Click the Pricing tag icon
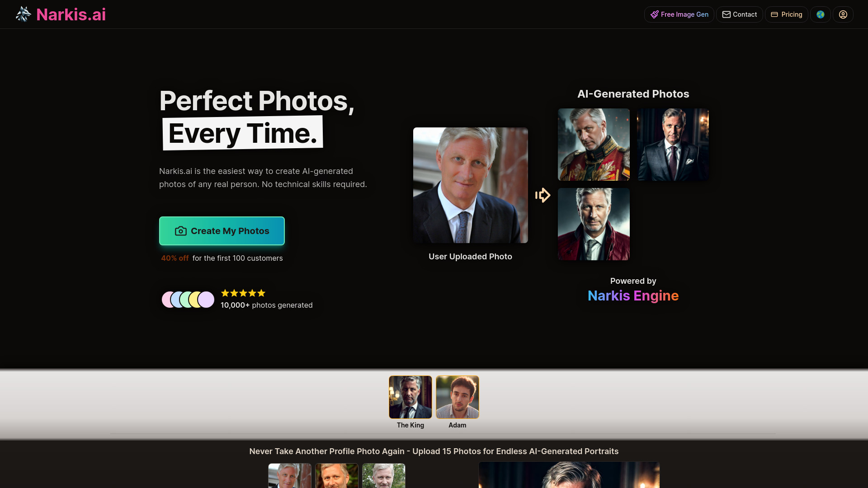868x488 pixels. [774, 14]
